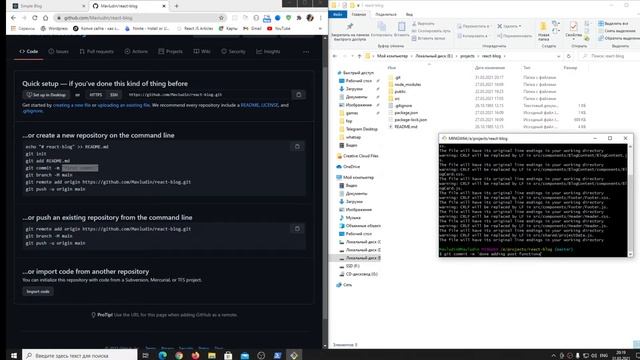Open the YouTube bookmark

[x=279, y=29]
